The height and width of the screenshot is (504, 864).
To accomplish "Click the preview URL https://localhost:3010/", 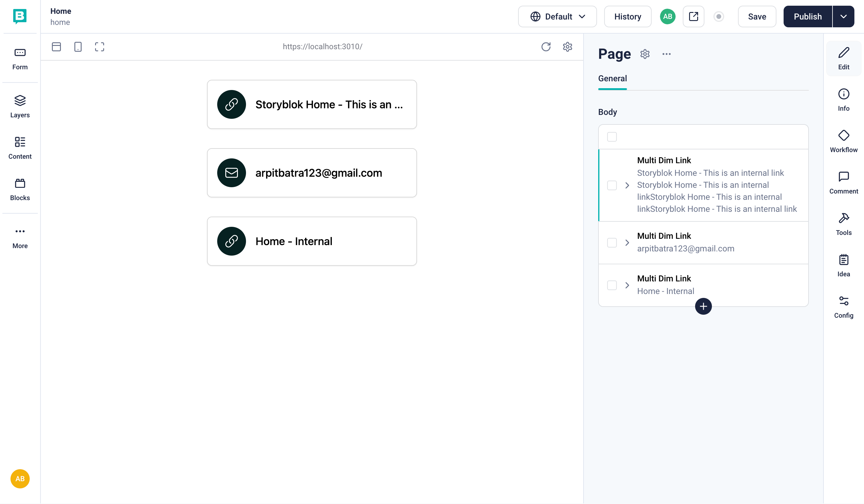I will coord(322,46).
